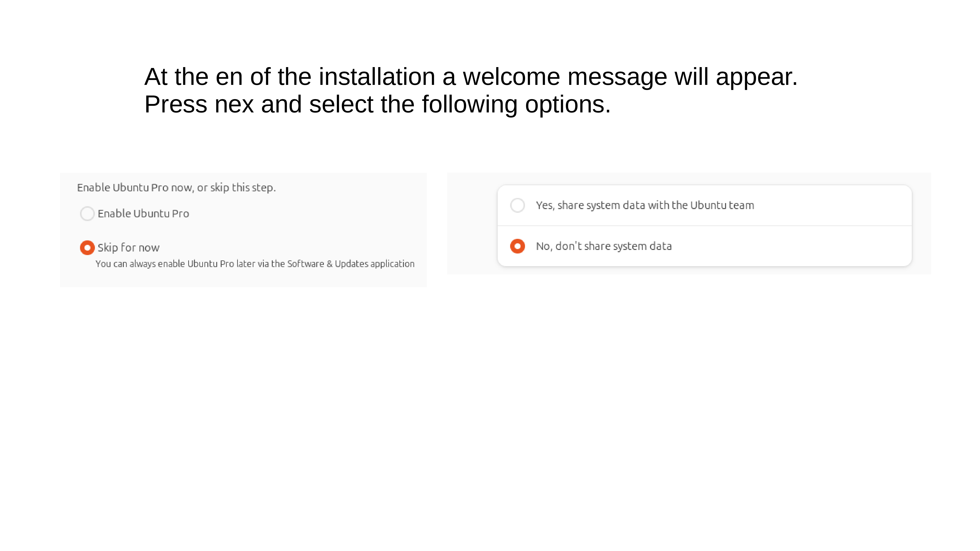Click the orange Skip for now radio button

click(87, 248)
